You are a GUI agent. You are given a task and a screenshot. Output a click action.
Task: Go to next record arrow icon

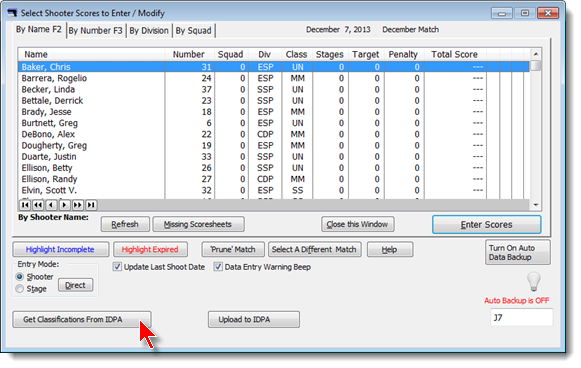(x=64, y=205)
